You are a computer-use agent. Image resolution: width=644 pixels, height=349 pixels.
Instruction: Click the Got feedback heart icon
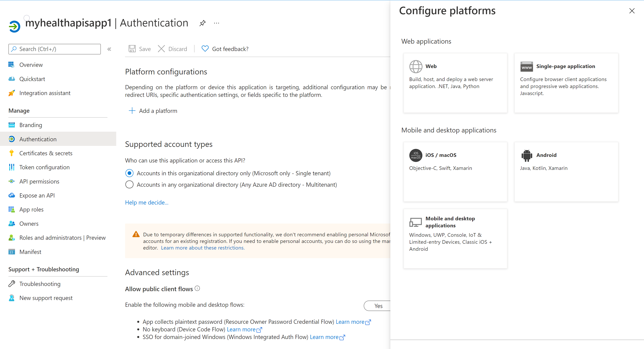tap(205, 49)
